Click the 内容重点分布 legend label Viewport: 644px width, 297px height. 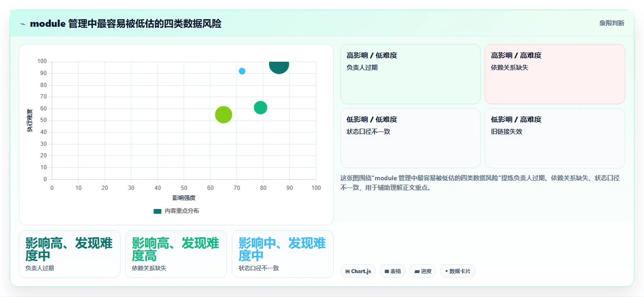point(182,211)
